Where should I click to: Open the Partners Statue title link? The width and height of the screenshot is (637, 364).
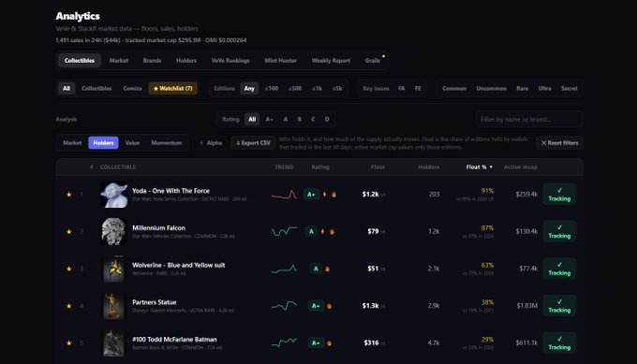(x=155, y=302)
